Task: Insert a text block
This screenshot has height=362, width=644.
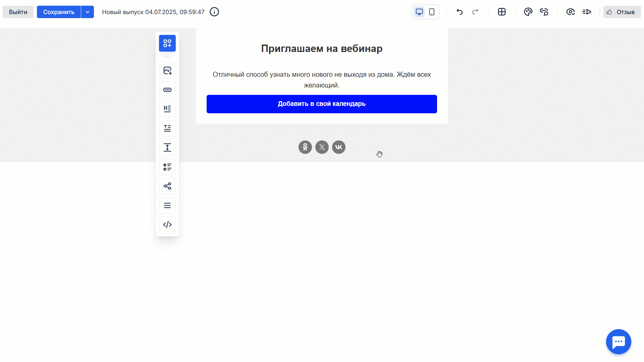Action: click(167, 128)
